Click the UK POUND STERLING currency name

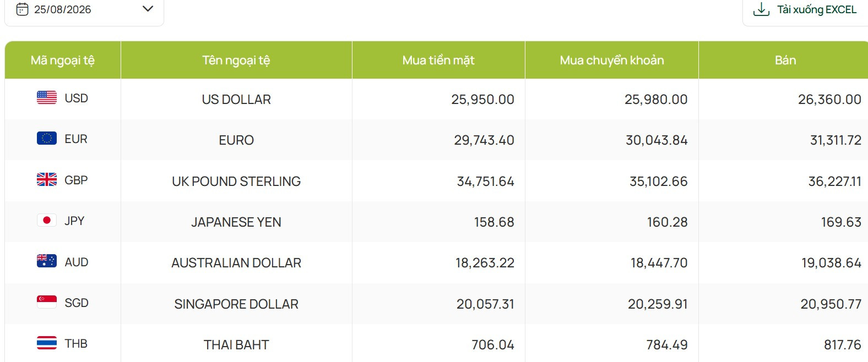click(236, 182)
